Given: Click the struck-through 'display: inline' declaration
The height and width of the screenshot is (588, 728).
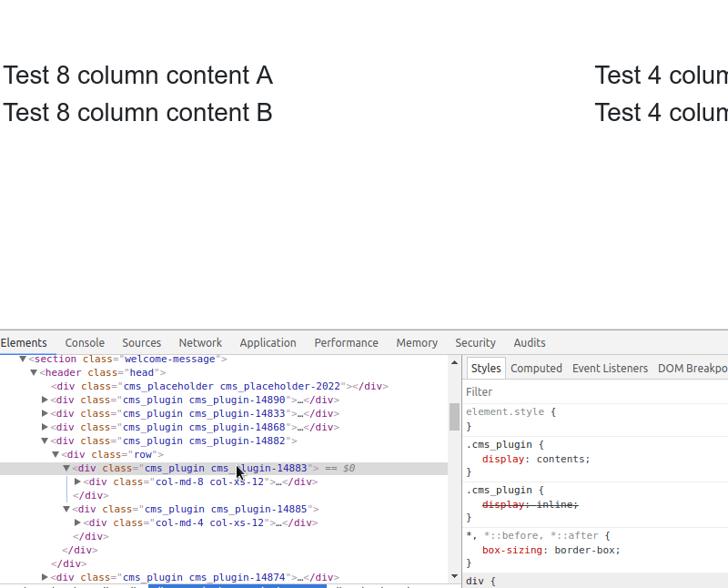Looking at the screenshot, I should coord(531,504).
